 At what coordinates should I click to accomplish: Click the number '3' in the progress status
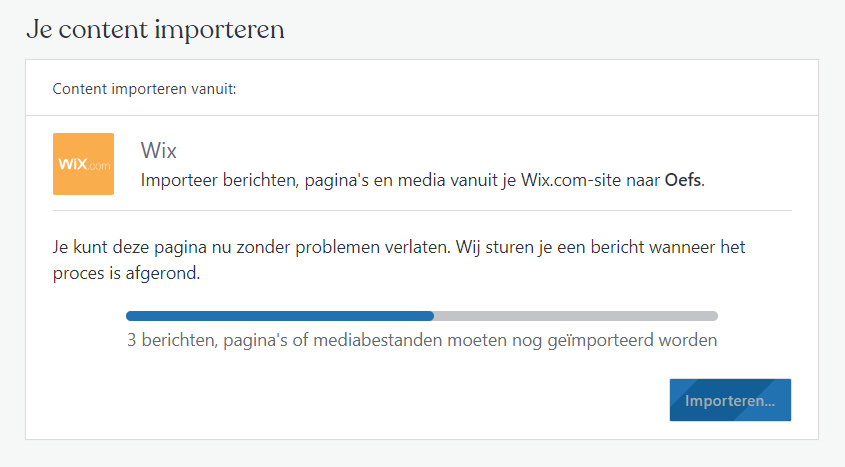pyautogui.click(x=131, y=340)
